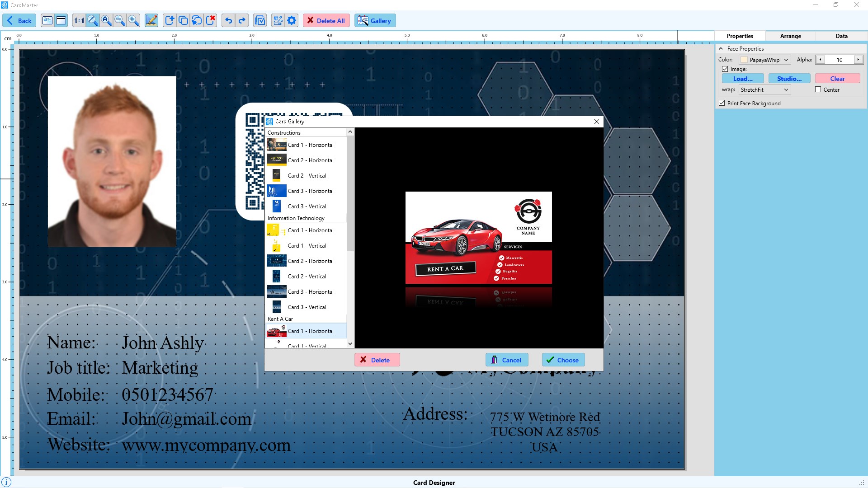Enable the Center checkbox
Image resolution: width=868 pixels, height=488 pixels.
pos(818,89)
